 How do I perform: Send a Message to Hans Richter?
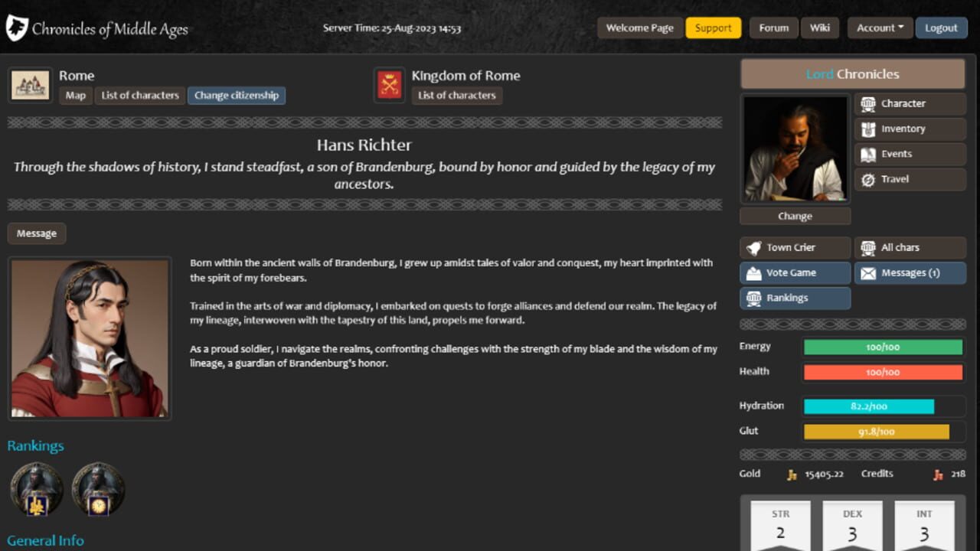(x=37, y=233)
